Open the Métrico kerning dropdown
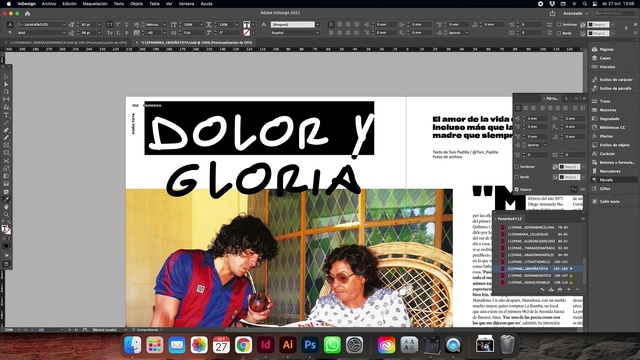 pyautogui.click(x=164, y=24)
